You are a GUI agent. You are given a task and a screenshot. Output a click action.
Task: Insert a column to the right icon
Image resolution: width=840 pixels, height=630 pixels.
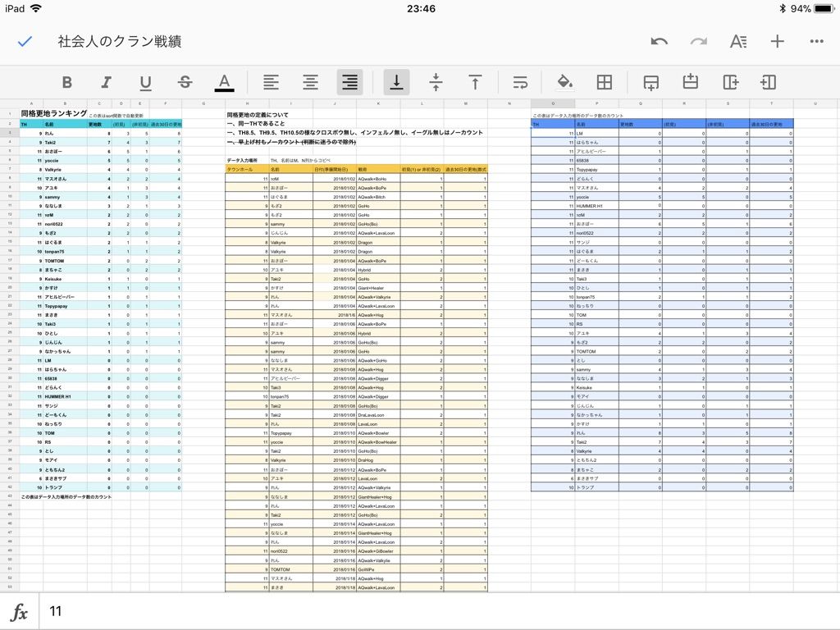[730, 82]
